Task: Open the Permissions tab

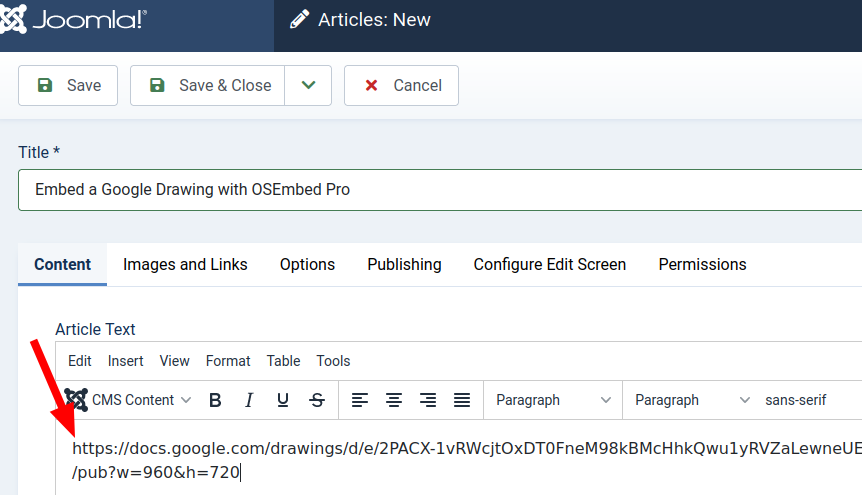Action: 702,265
